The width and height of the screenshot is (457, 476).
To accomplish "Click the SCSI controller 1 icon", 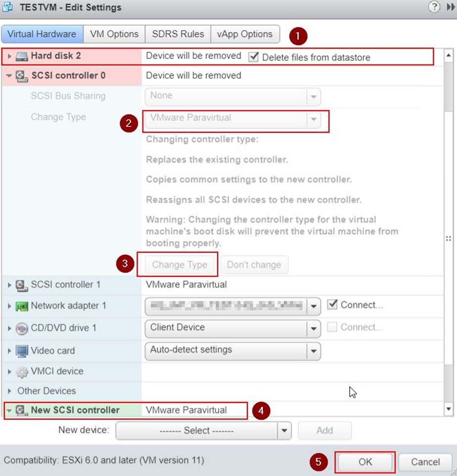I will pos(22,285).
